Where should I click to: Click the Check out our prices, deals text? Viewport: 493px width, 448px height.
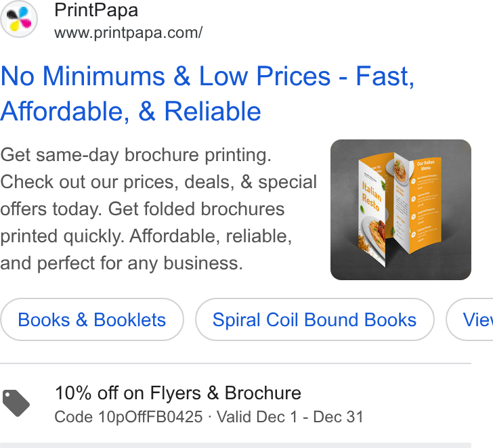[x=117, y=182]
